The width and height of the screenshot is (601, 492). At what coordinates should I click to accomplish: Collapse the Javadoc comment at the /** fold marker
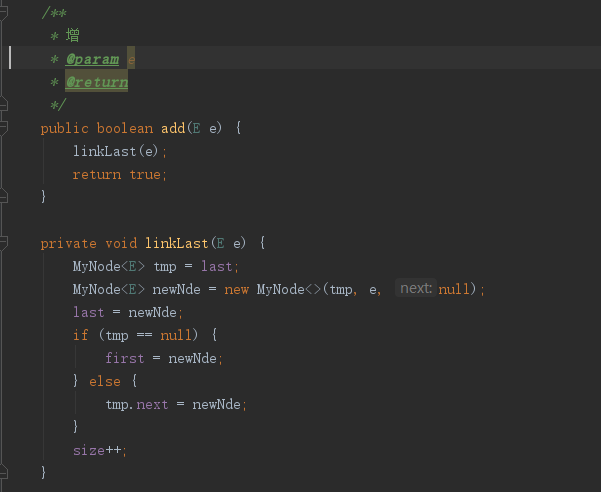(x=3, y=13)
